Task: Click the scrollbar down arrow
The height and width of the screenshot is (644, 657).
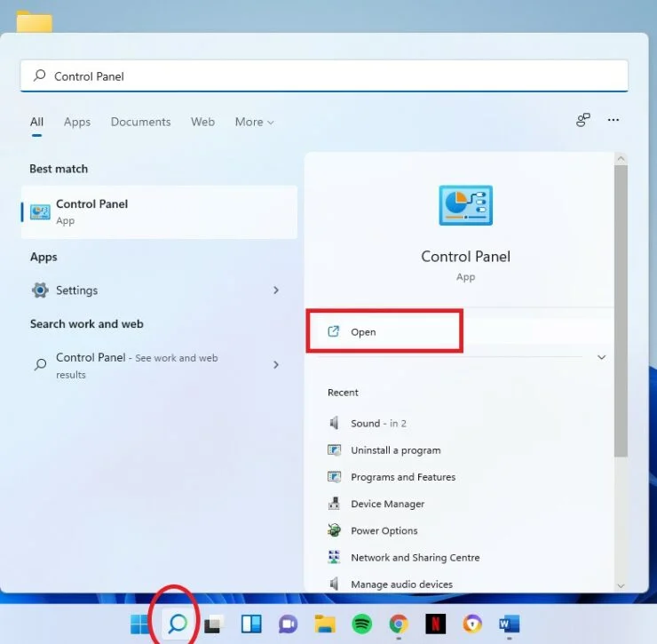Action: (x=621, y=585)
